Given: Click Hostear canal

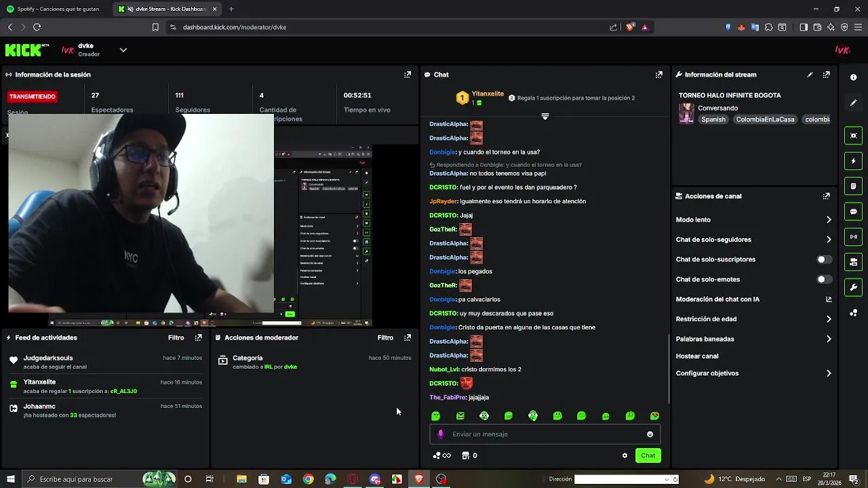Looking at the screenshot, I should (697, 356).
